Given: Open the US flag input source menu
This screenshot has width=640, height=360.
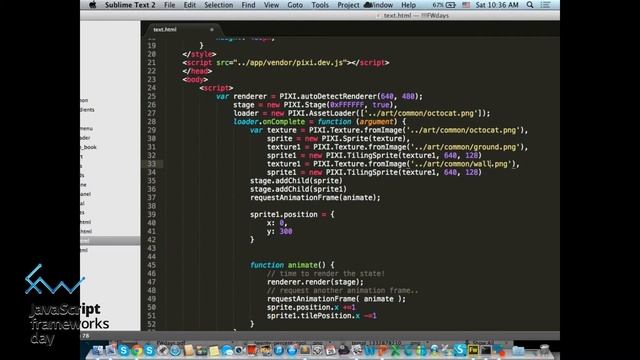Looking at the screenshot, I should (466, 5).
